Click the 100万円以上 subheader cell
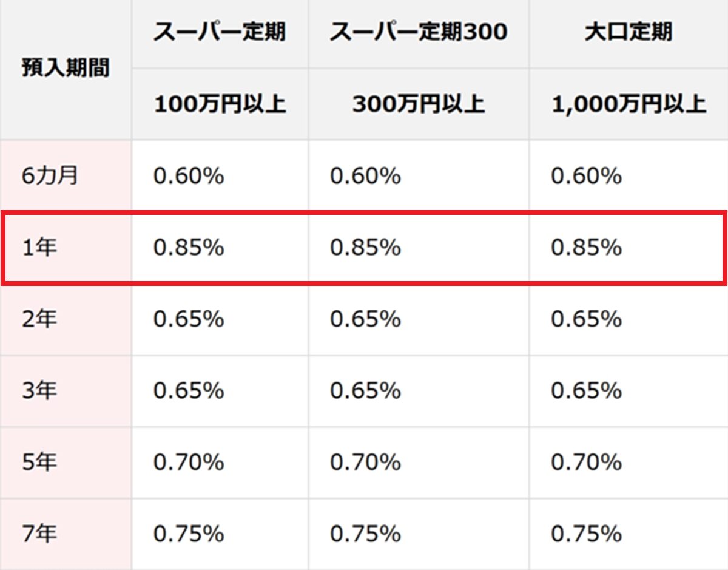The height and width of the screenshot is (570, 728). point(220,104)
